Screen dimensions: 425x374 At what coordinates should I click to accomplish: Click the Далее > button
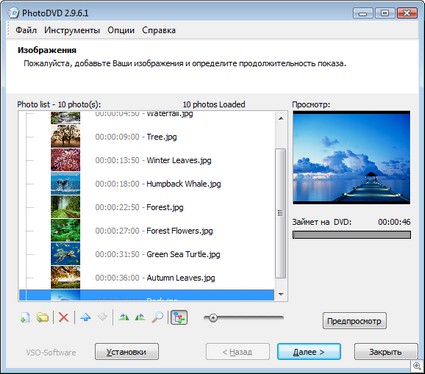tap(309, 352)
